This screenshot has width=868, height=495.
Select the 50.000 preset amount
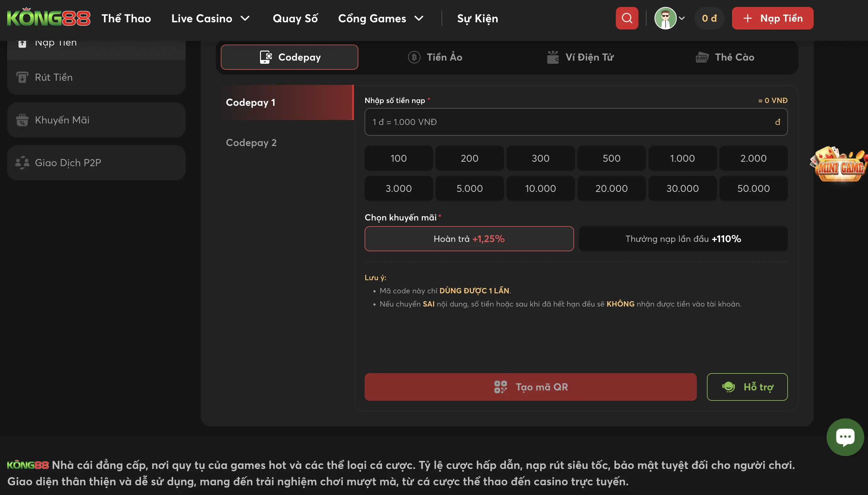[753, 188]
